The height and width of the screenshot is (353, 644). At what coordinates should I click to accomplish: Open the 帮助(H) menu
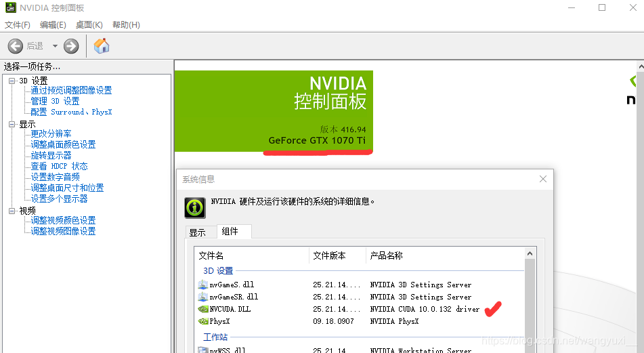[126, 25]
